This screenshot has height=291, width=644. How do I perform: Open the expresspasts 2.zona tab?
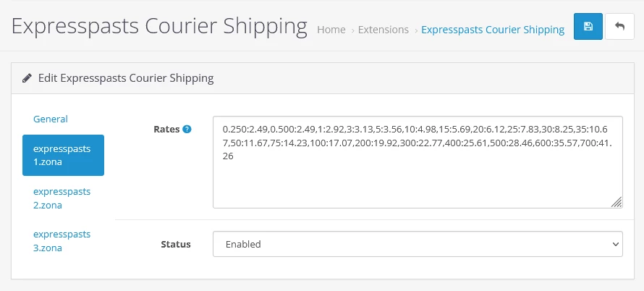[x=62, y=198]
